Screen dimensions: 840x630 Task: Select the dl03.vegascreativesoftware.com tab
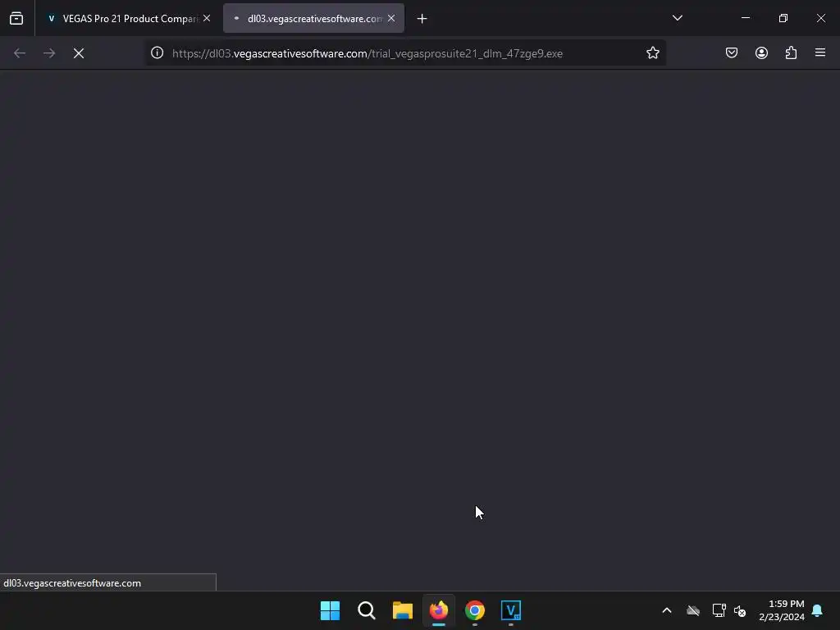(313, 18)
